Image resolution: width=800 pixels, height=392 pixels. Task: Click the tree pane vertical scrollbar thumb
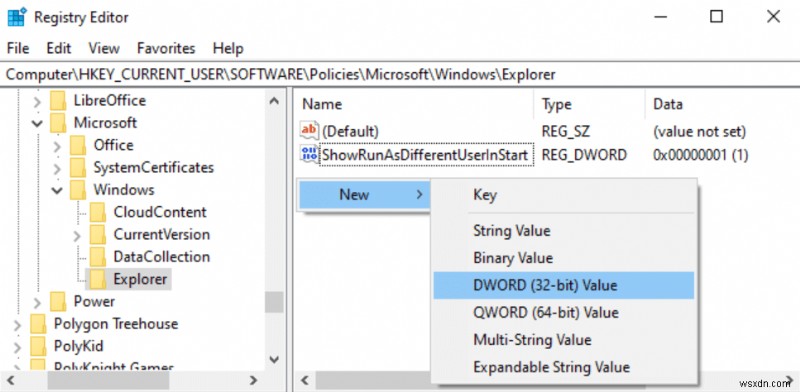[x=274, y=302]
